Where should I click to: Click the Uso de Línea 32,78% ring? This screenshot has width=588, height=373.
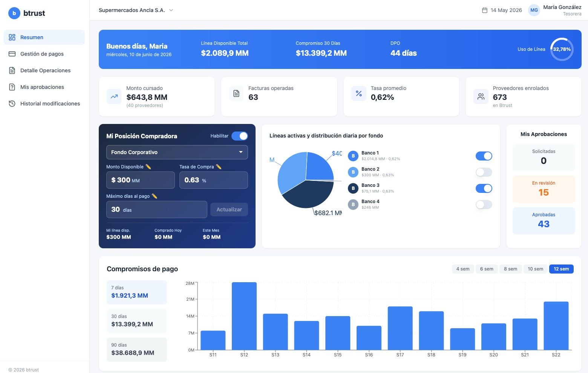pyautogui.click(x=562, y=49)
